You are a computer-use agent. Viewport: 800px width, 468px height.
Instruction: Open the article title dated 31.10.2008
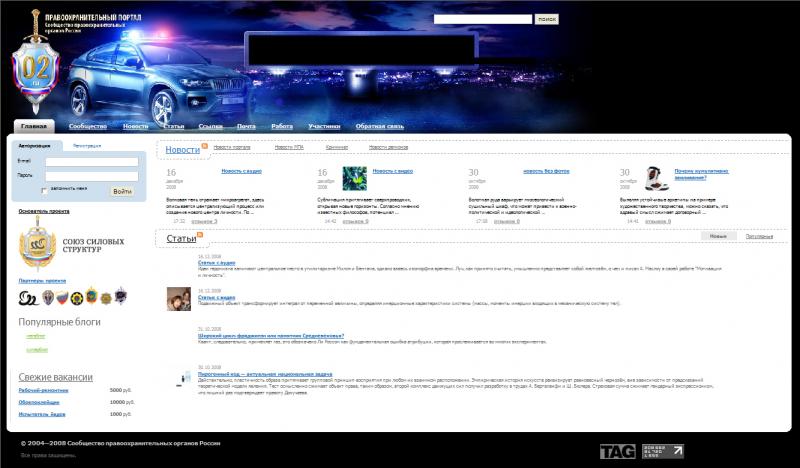(x=271, y=335)
